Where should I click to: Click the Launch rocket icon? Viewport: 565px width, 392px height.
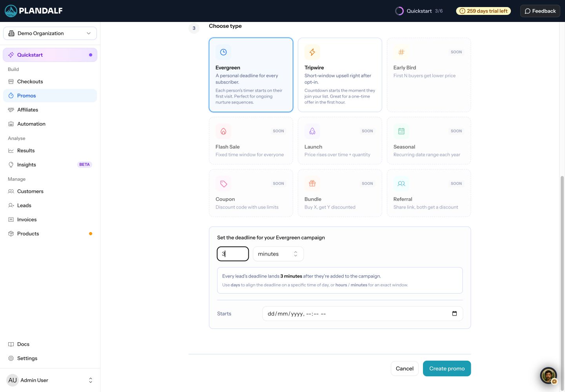point(312,131)
